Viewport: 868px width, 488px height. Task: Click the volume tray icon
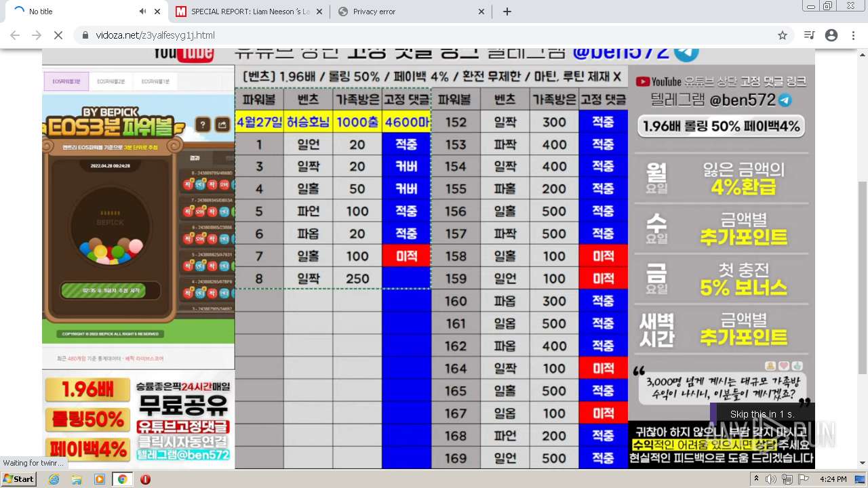coord(771,479)
